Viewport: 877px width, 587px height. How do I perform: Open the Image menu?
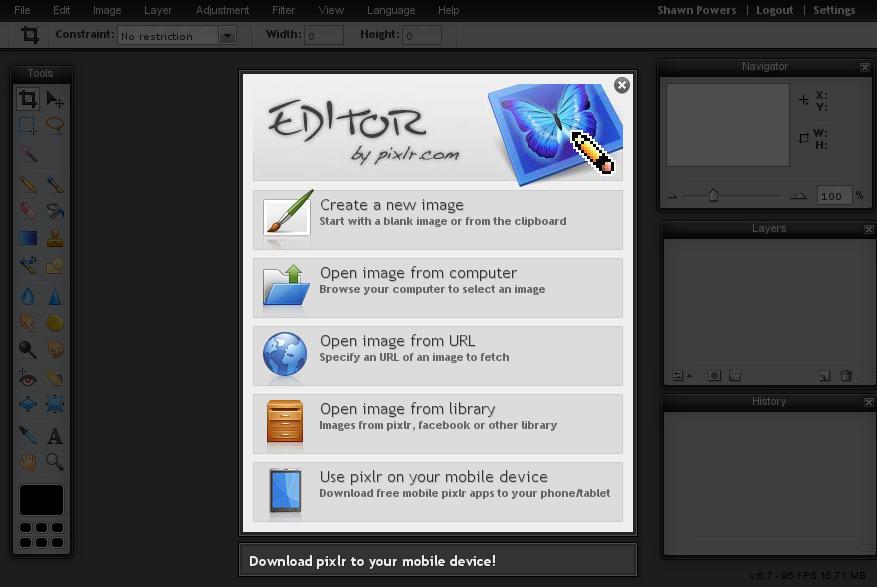(107, 10)
